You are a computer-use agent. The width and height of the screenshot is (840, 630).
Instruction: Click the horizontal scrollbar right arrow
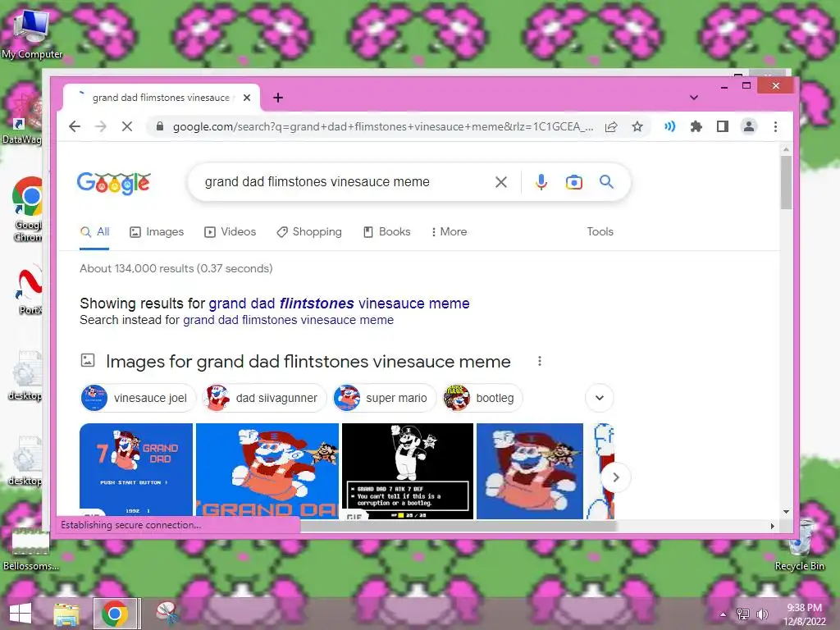(772, 526)
